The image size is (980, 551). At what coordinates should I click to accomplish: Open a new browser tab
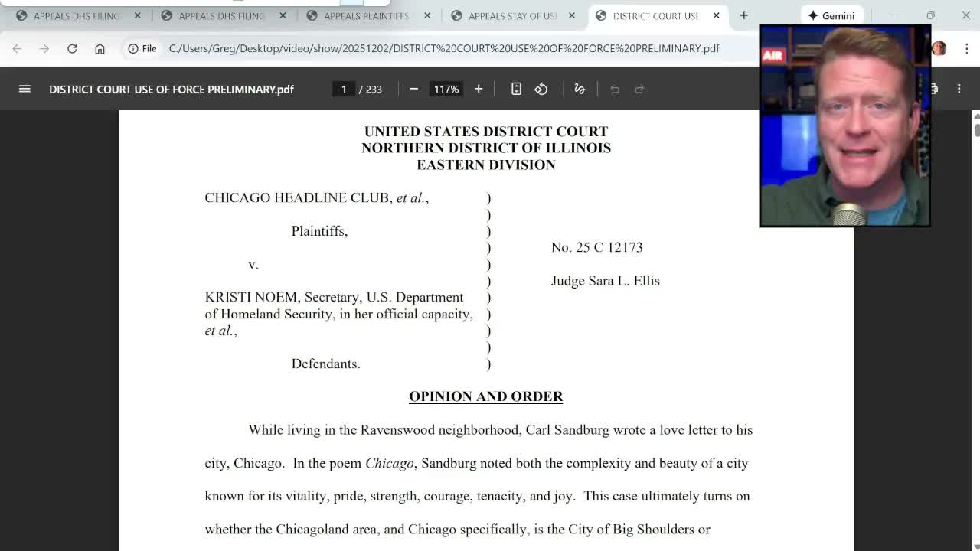point(743,15)
